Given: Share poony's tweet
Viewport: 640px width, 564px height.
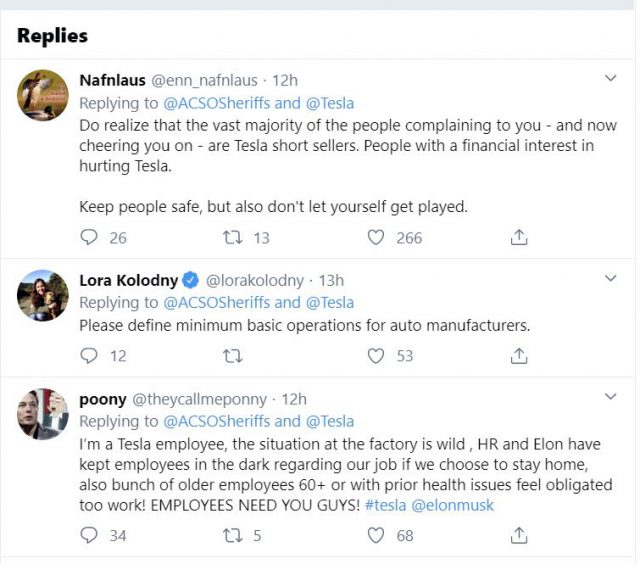Looking at the screenshot, I should pyautogui.click(x=519, y=535).
